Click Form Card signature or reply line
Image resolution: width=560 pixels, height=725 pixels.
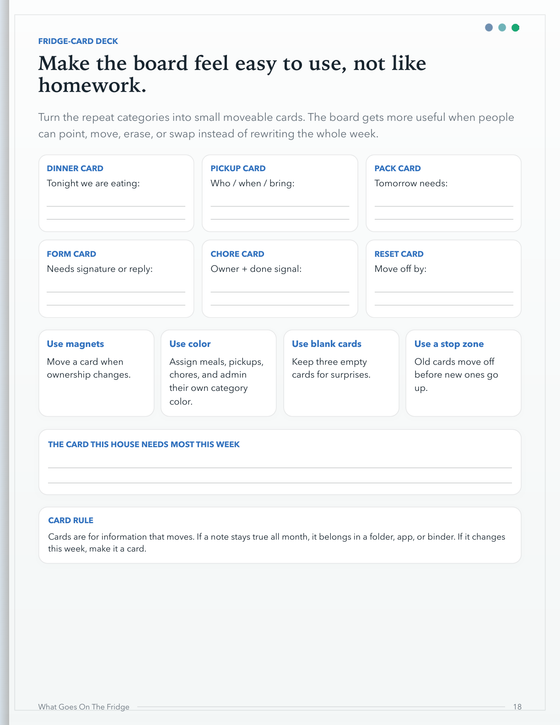click(116, 292)
